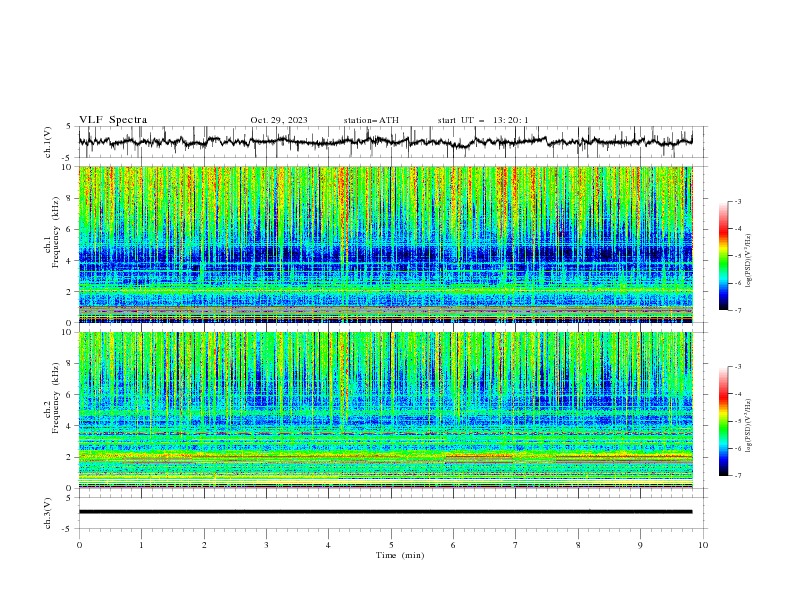Click the '-3' label on upper colorbar

pos(737,201)
